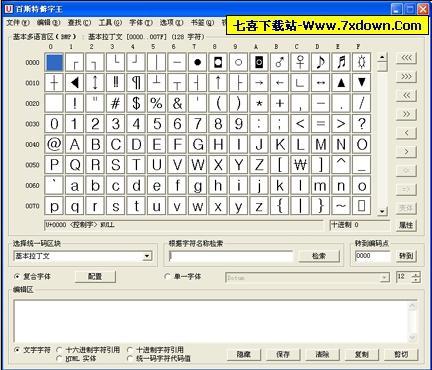Click the 隐藏 hide button
The height and width of the screenshot is (370, 432).
point(244,354)
